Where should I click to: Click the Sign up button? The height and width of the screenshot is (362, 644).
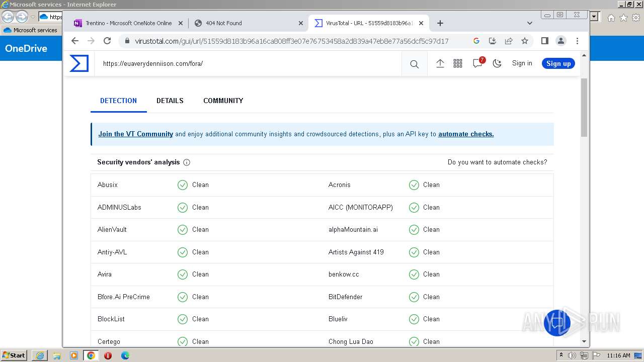tap(558, 63)
